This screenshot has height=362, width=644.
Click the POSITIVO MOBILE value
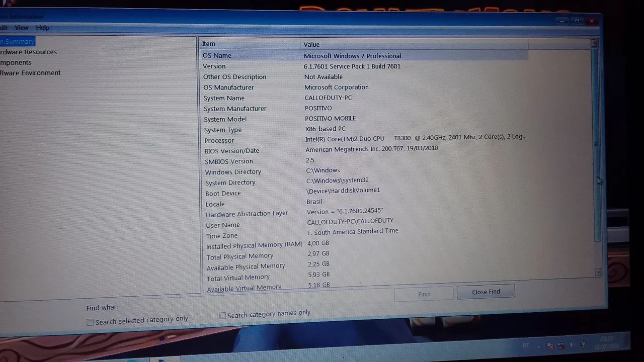click(x=330, y=118)
